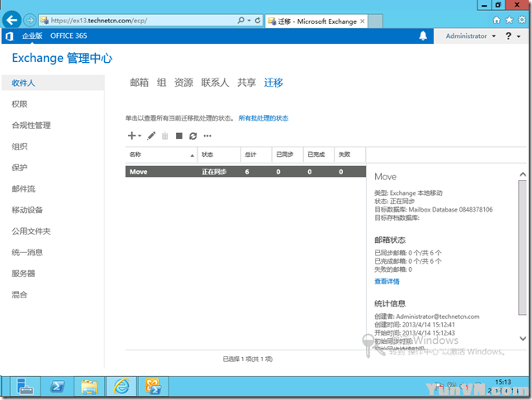Screen dimensions: 532x400
Task: Close the 迁移 - Microsoft Exchange tab
Action: click(363, 21)
